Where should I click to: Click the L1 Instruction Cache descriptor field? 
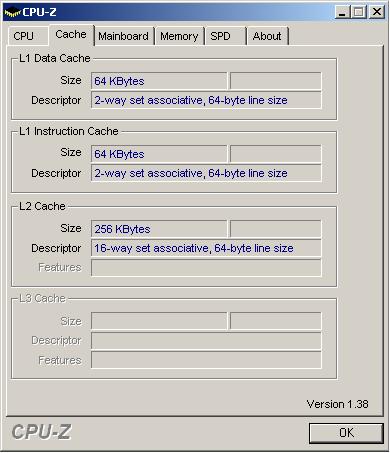tap(206, 173)
